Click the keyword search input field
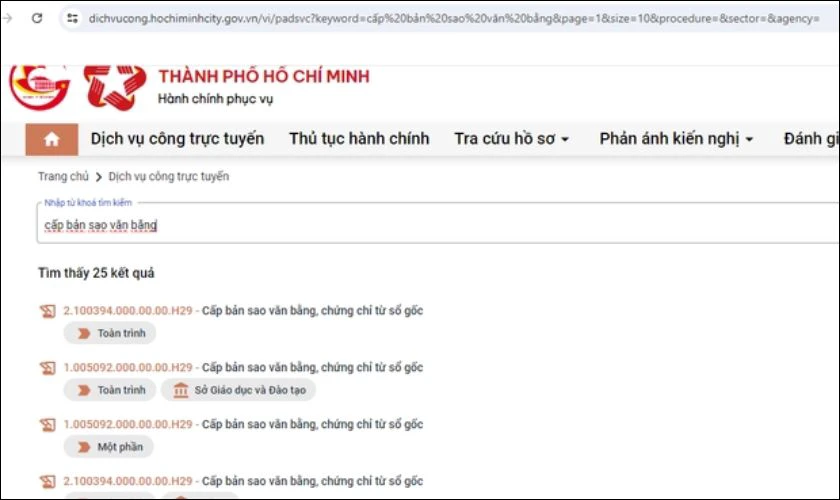Screen dimensions: 840x500 [438, 225]
